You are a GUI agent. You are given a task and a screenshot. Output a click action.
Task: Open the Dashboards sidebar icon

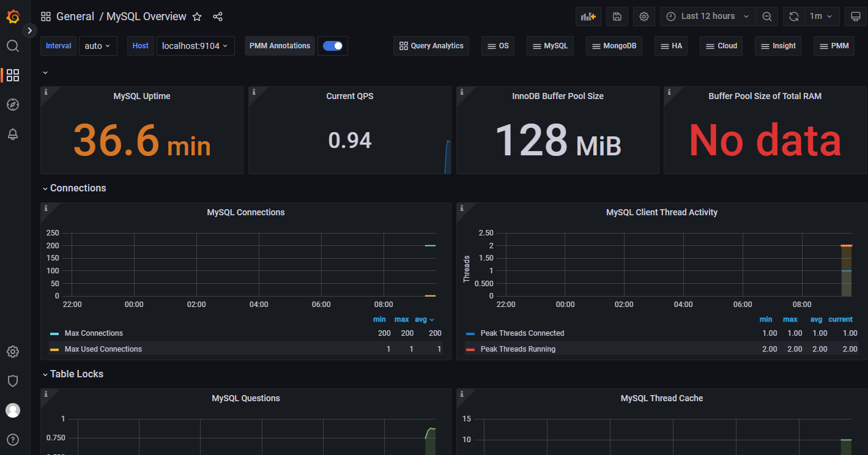tap(13, 75)
